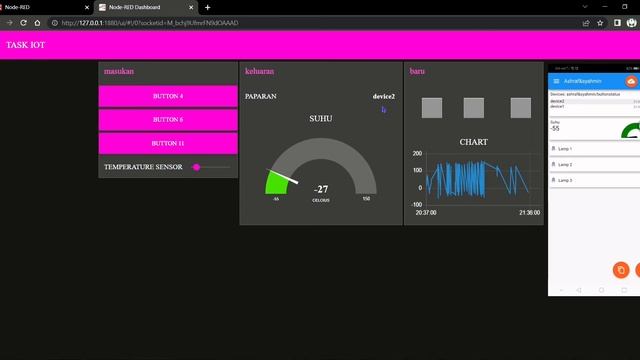
Task: Tap the phone back navigation triangle
Action: click(x=579, y=290)
